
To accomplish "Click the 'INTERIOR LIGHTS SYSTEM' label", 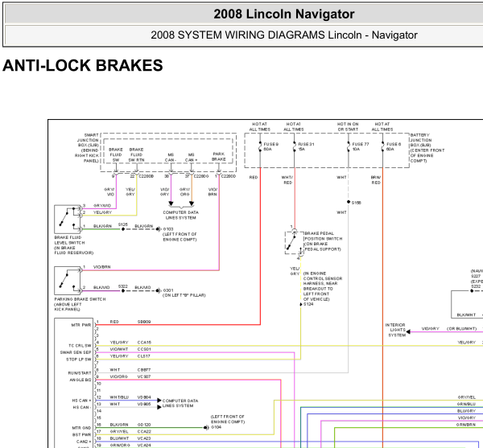I will click(395, 330).
